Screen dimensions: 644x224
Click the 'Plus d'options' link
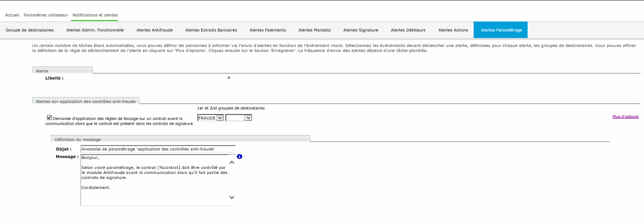625,116
